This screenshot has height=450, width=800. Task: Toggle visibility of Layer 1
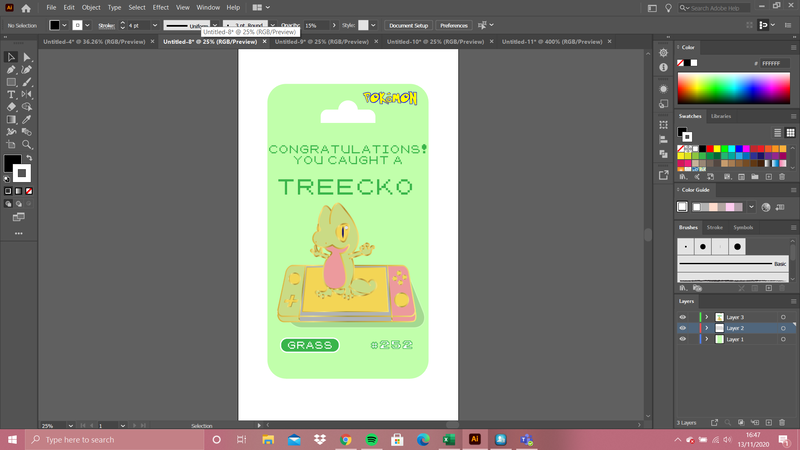(683, 339)
